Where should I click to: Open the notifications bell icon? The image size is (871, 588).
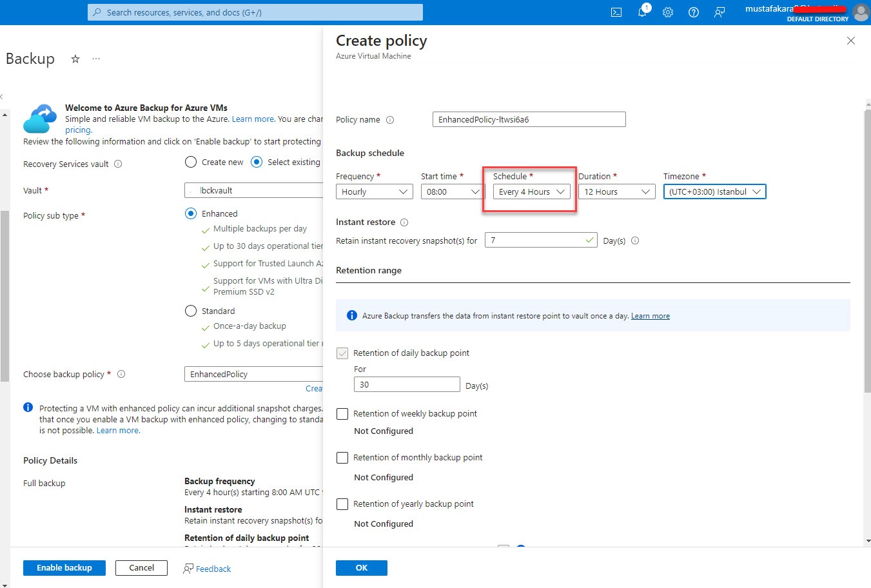tap(642, 12)
